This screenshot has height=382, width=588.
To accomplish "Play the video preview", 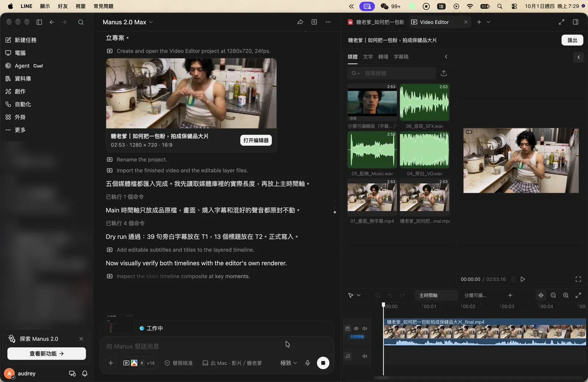I will [523, 279].
